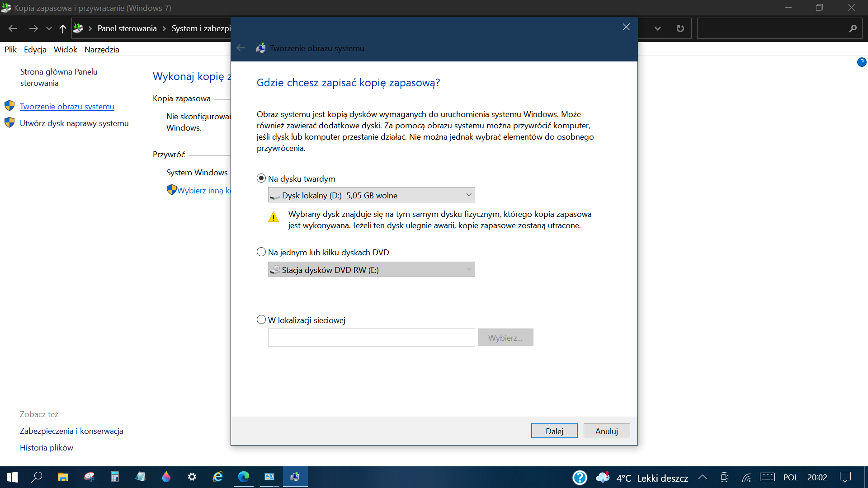
Task: Open Zabezpieczenia i konserwacja link
Action: [x=71, y=431]
